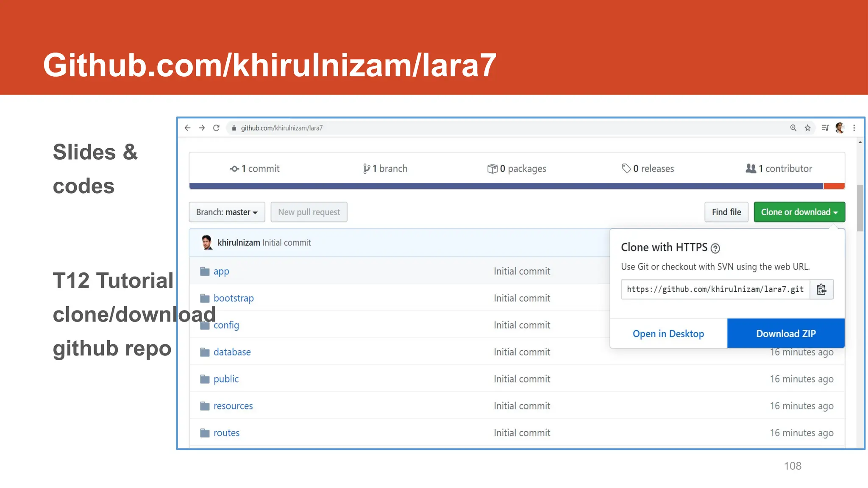Click the address bar URL
This screenshot has width=868, height=488.
point(282,128)
